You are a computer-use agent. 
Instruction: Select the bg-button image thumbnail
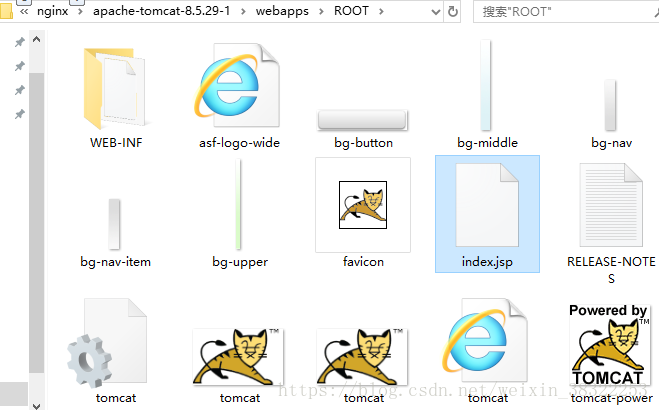pyautogui.click(x=363, y=120)
